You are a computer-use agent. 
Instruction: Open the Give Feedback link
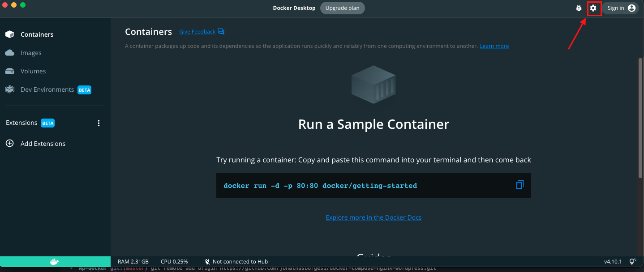pos(197,32)
